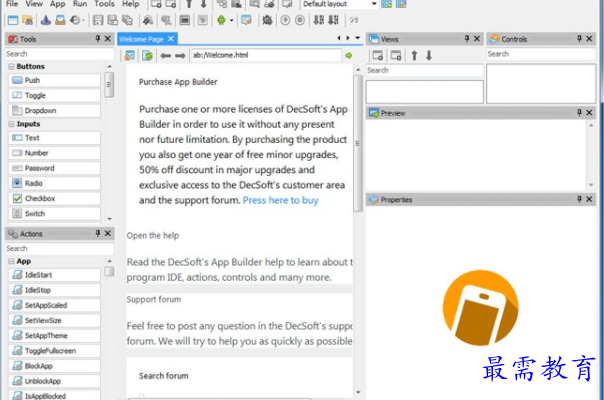
Task: Close the Welcome Page tab
Action: coord(171,39)
